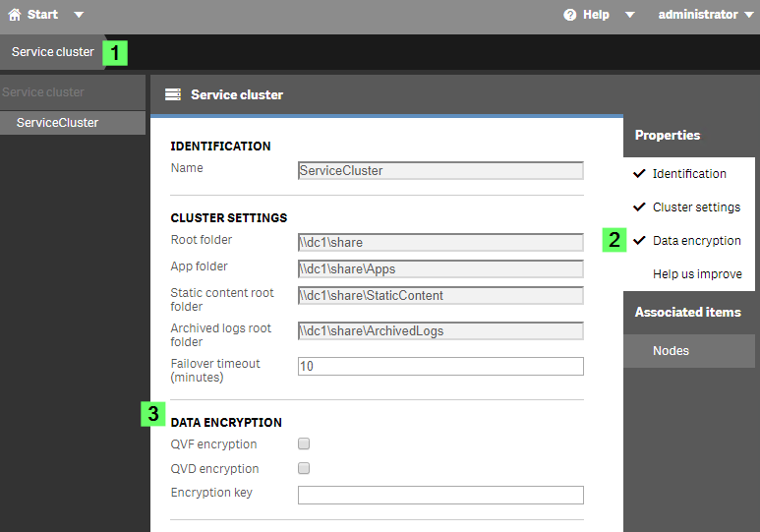Enable the QVF encryption checkbox
This screenshot has height=532, width=760.
pyautogui.click(x=304, y=444)
